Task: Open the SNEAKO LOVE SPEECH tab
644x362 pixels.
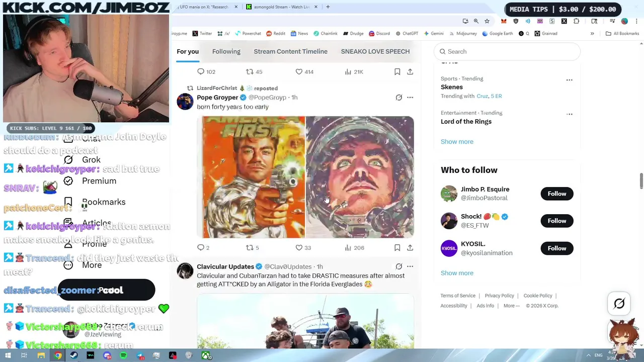Action: pyautogui.click(x=375, y=51)
